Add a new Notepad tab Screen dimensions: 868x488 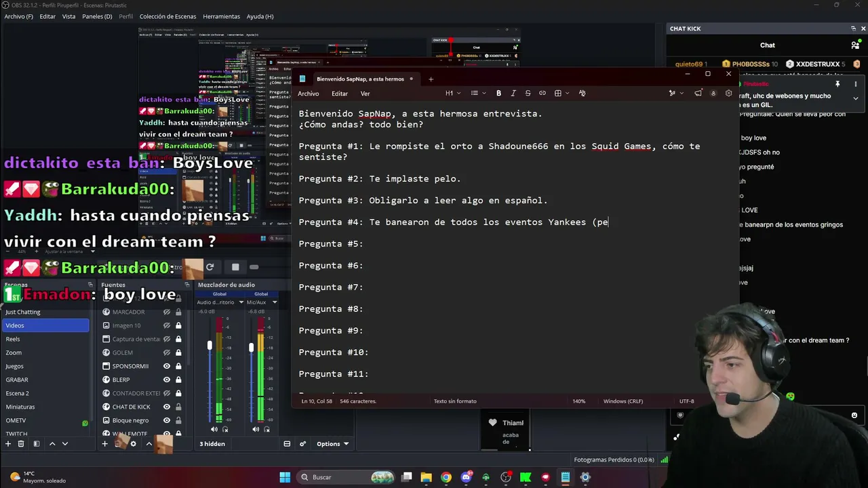(x=431, y=79)
